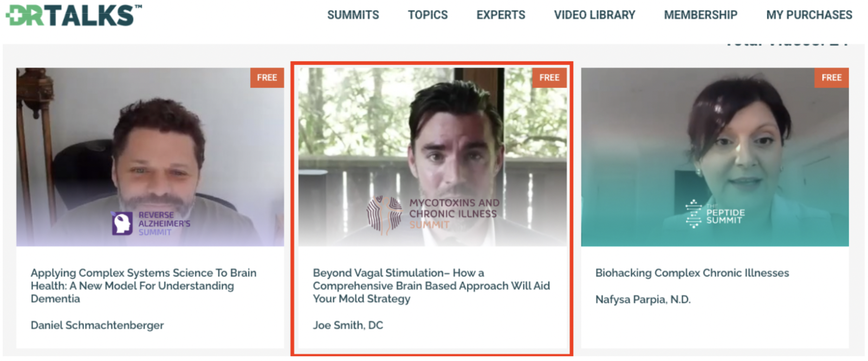Click the Reverse Alzheimer's Summit logo
This screenshot has height=361, width=868.
pyautogui.click(x=151, y=223)
